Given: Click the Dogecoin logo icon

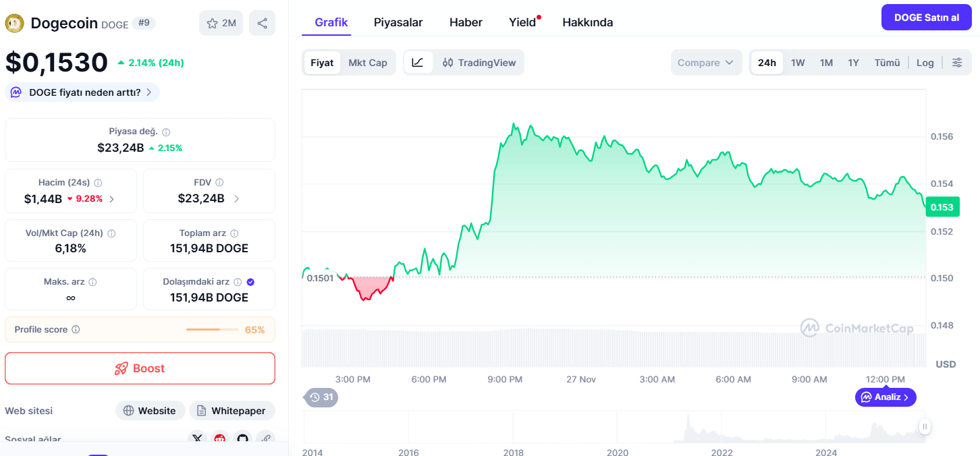Looking at the screenshot, I should point(14,24).
